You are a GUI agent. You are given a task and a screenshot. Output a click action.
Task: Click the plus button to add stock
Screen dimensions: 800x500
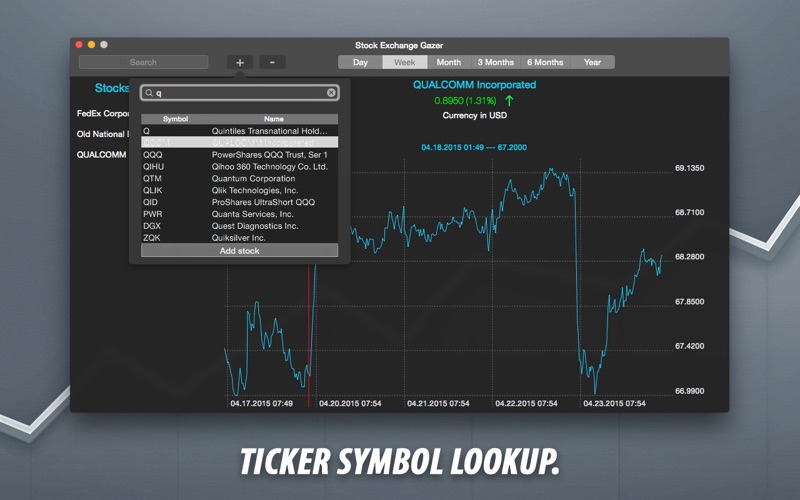240,62
